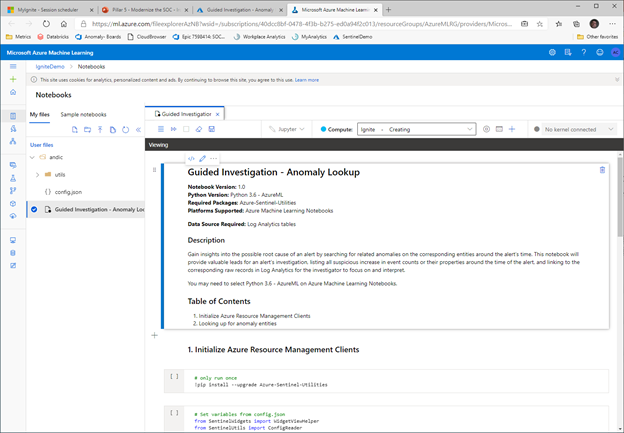
Task: Open the Pipelines sidebar icon
Action: tap(13, 191)
